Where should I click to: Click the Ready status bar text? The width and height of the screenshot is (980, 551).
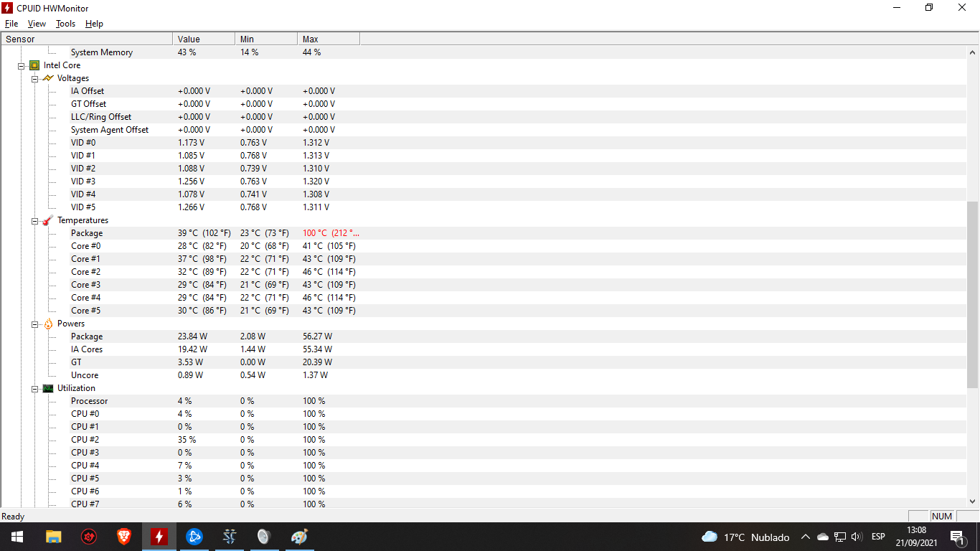click(13, 517)
